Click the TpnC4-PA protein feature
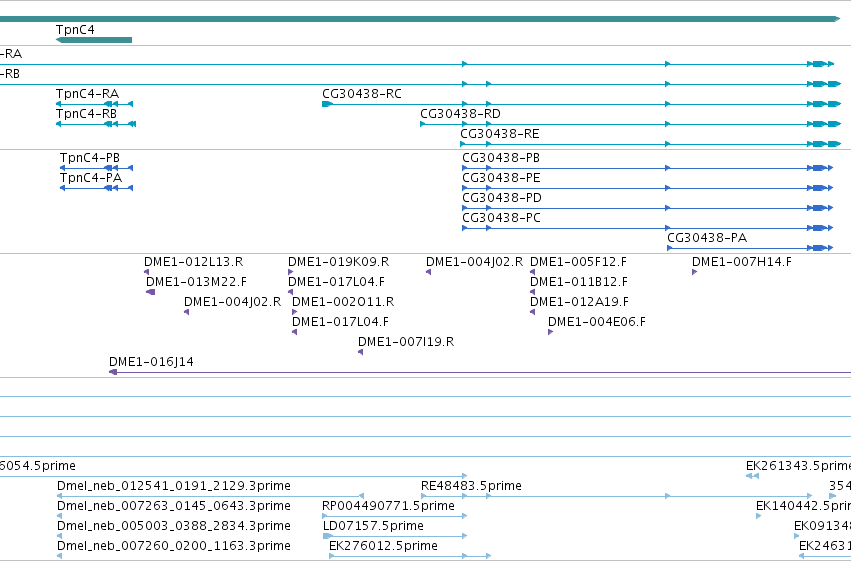Viewport: 851px width, 561px height. click(97, 188)
